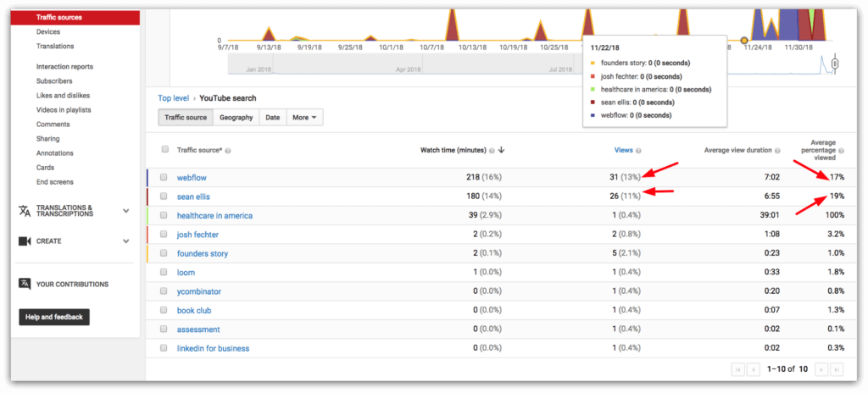Click the sort arrow next to Watch time
Screen dimensions: 868x393
point(501,150)
